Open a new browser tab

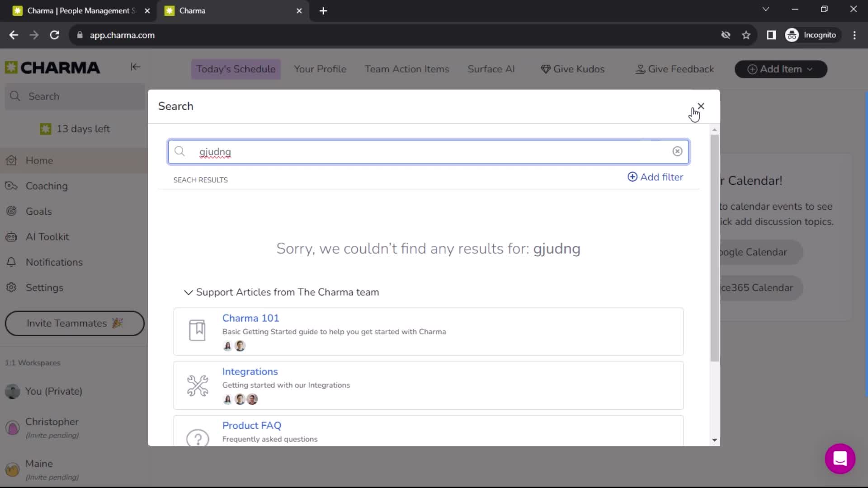click(323, 11)
